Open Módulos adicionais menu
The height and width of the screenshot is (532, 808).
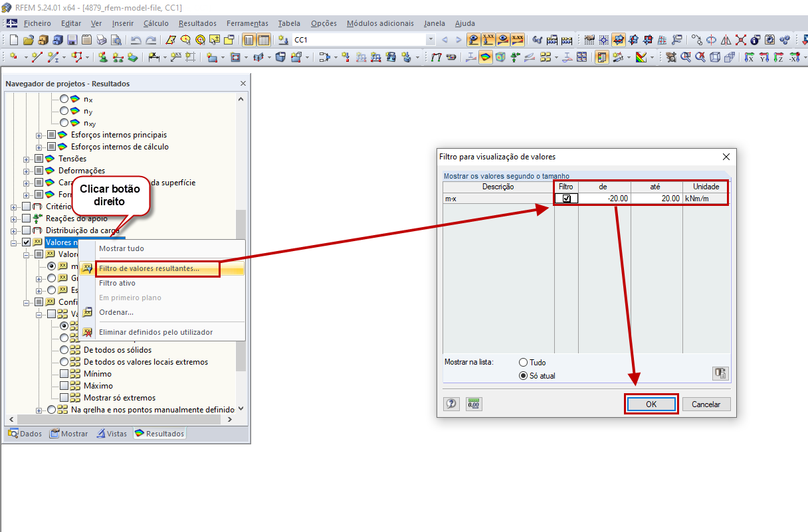tap(380, 23)
